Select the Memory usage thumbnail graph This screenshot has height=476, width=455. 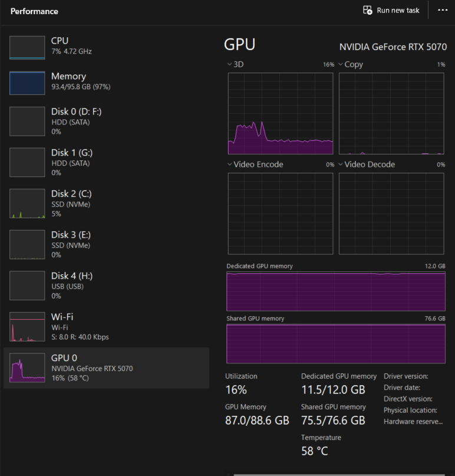click(x=27, y=83)
